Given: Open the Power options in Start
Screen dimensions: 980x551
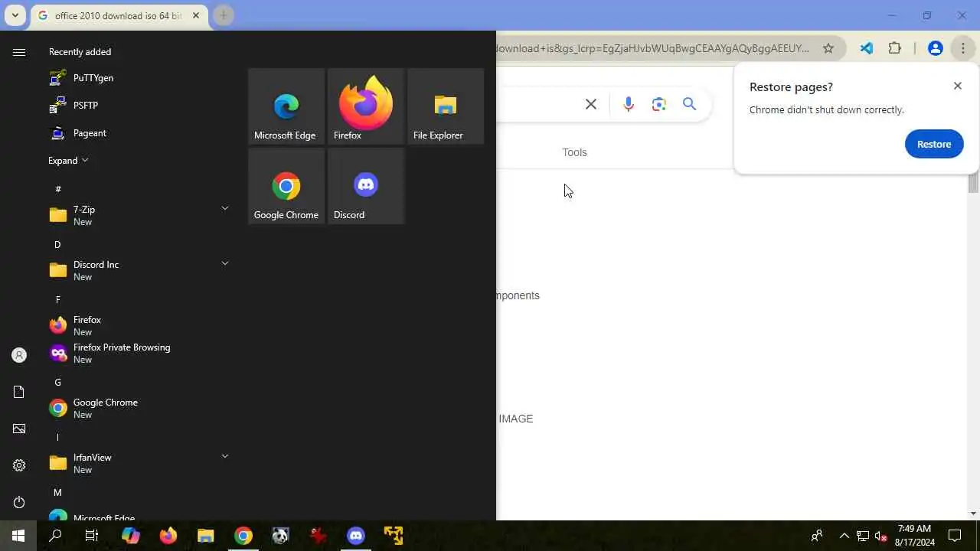Looking at the screenshot, I should click(x=19, y=502).
